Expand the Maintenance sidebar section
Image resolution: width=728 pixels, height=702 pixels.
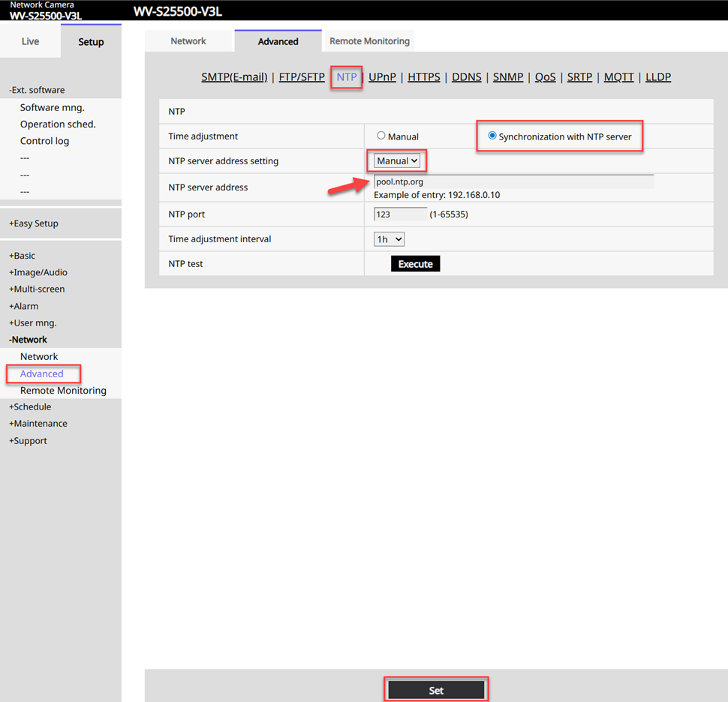[38, 424]
